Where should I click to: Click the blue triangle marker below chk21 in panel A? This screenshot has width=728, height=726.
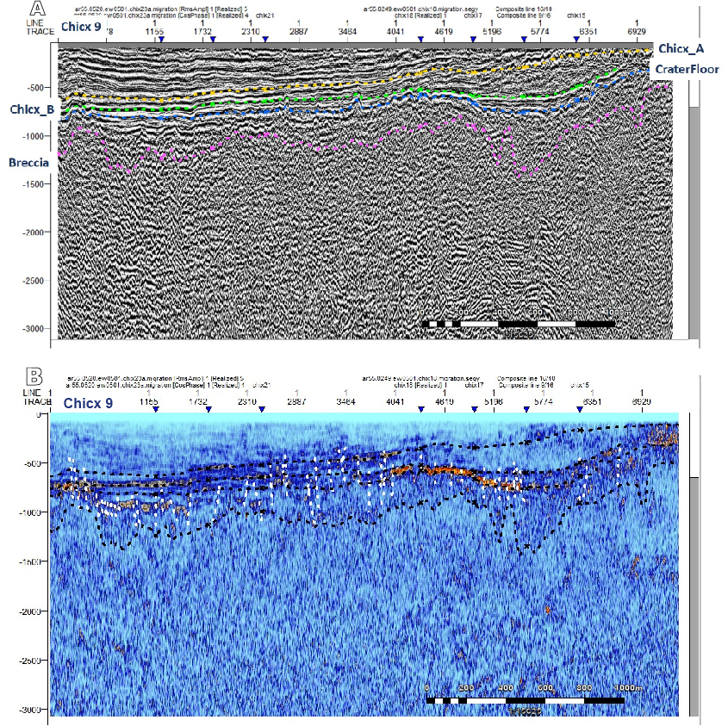(x=265, y=40)
